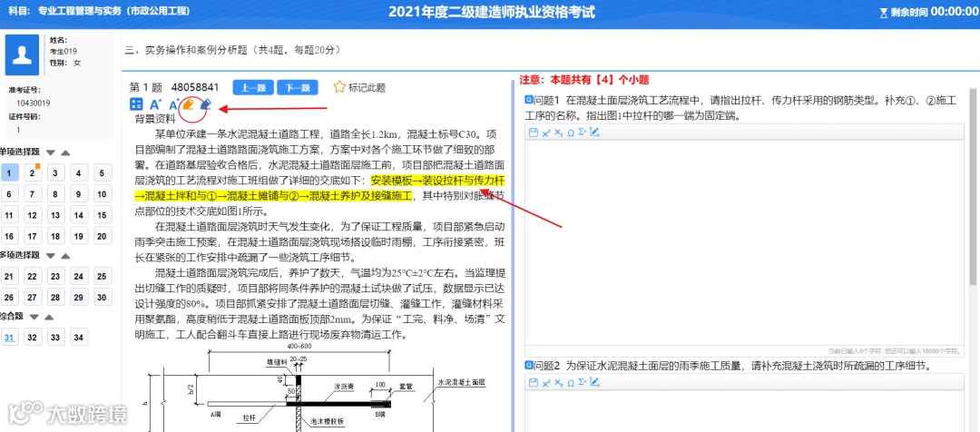980x432 pixels.
Task: Click the 准考证号 value 10430019
Action: tap(34, 103)
